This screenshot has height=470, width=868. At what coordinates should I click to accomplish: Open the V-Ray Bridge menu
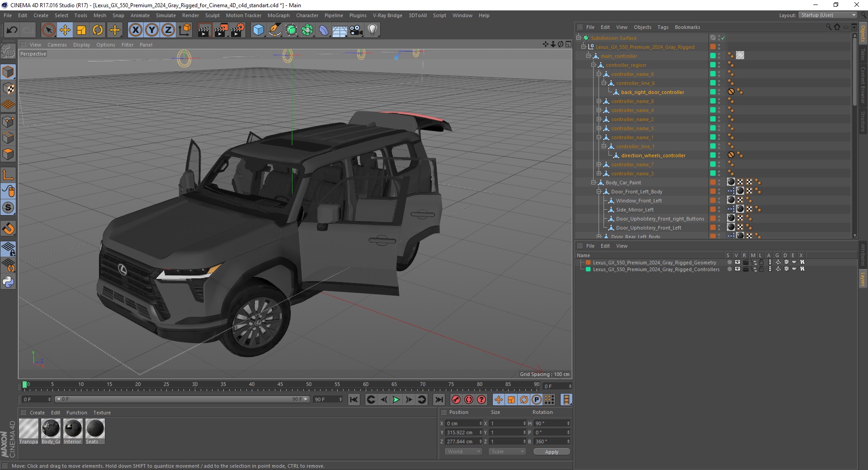point(387,15)
